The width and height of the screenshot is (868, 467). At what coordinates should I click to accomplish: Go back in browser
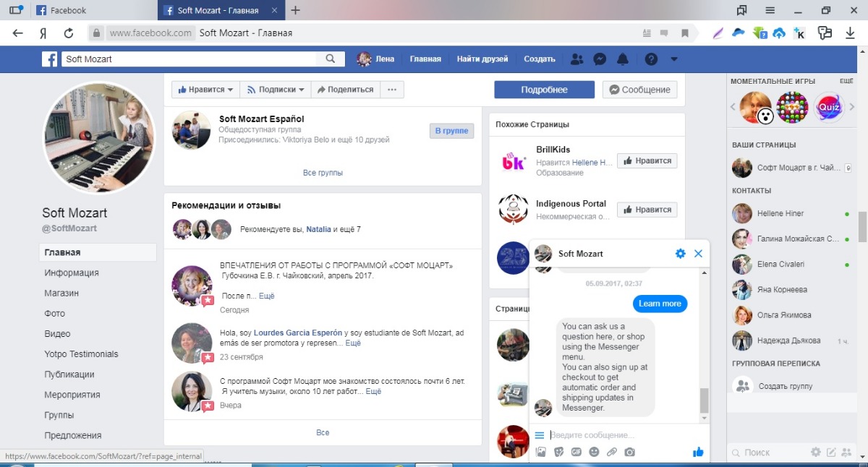tap(18, 33)
